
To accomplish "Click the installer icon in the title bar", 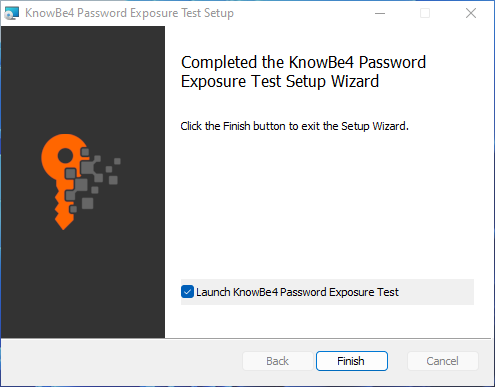I will [11, 13].
